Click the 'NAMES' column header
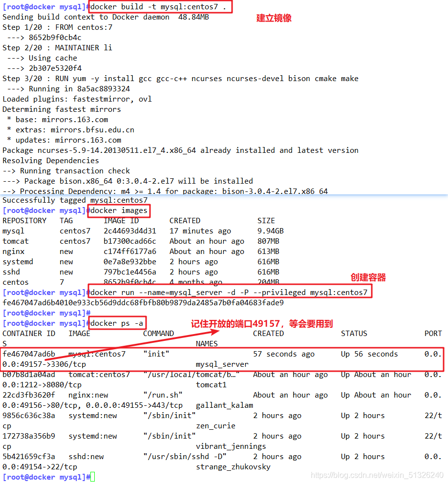The height and width of the screenshot is (484, 448). 207,343
